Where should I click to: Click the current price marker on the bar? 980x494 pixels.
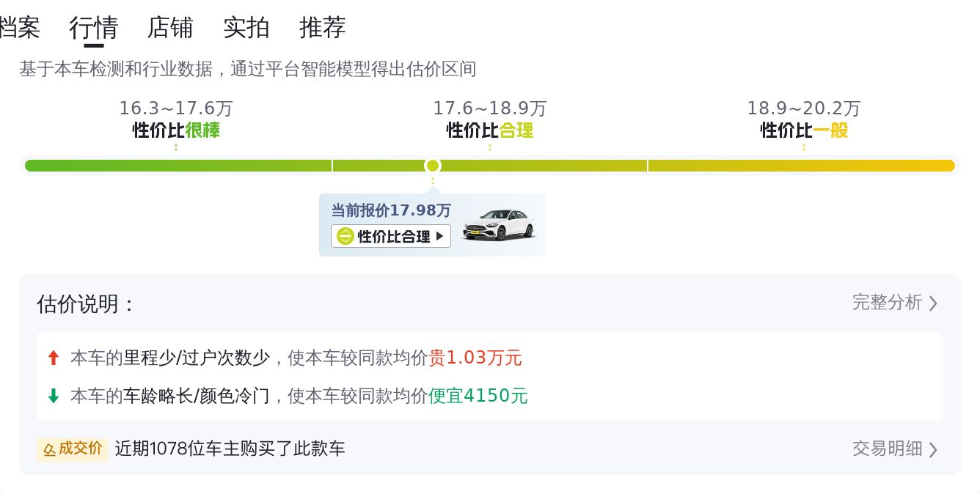coord(433,166)
